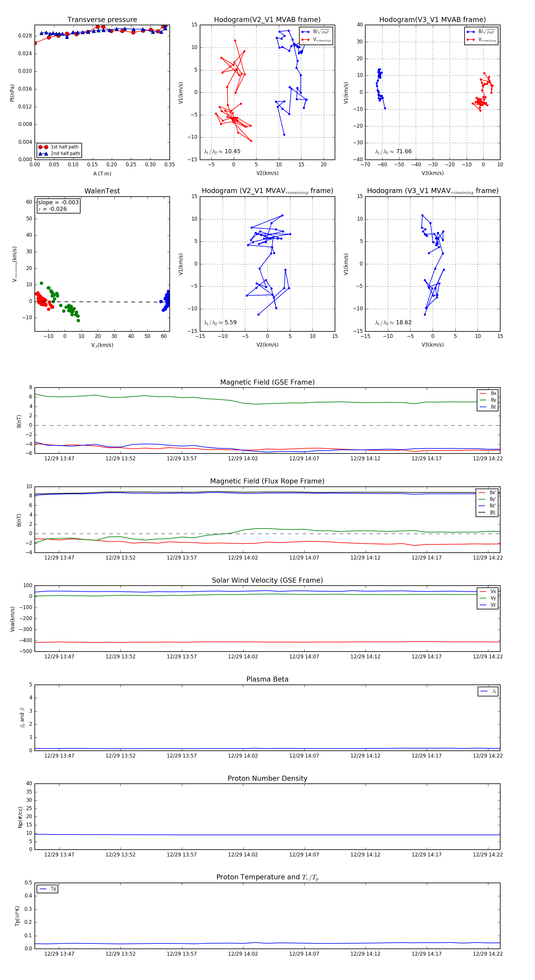Screen dimensions: 535x980
Task: Select the "λ1/λ3 ≈ 18.62" eigenvalue ratio
Action: coord(393,323)
